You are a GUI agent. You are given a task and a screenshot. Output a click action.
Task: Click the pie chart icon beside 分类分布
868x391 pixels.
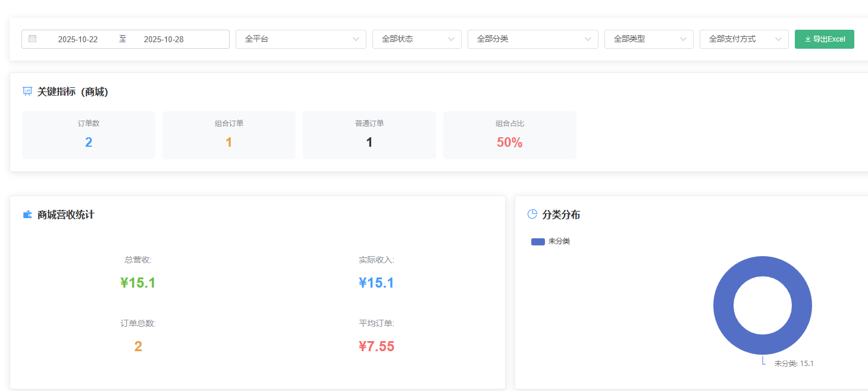(x=532, y=215)
